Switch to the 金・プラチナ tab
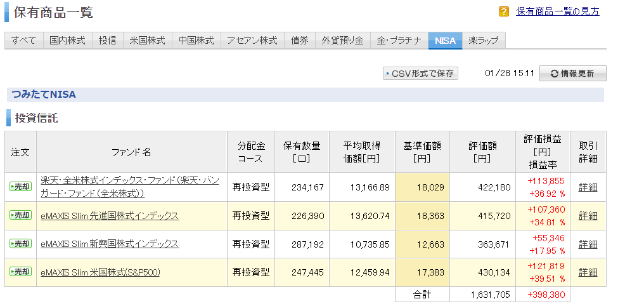The height and width of the screenshot is (306, 644). click(x=399, y=40)
